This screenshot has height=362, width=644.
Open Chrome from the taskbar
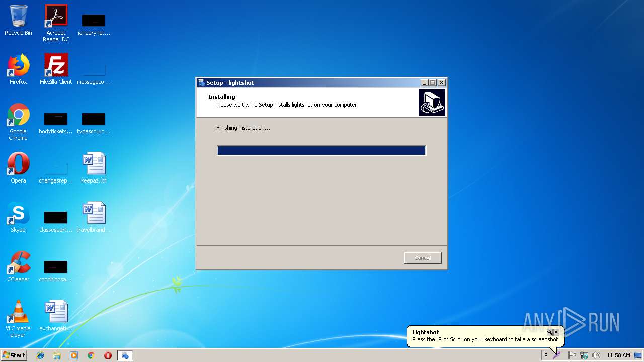(x=91, y=355)
